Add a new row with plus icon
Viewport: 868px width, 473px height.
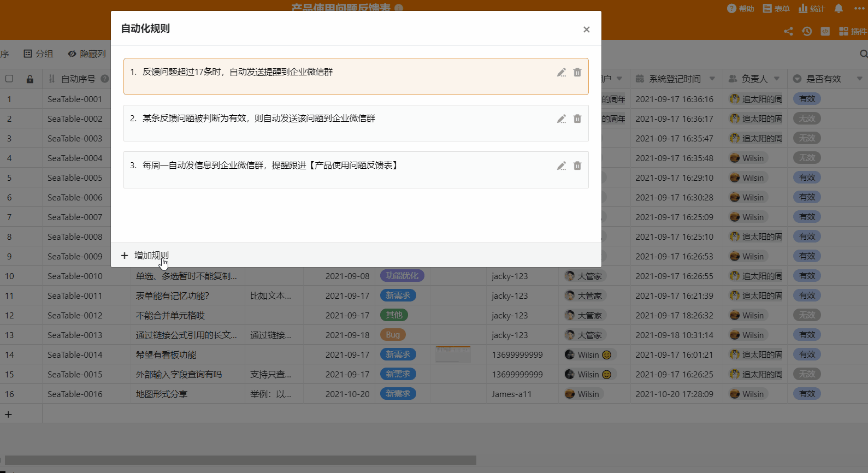coord(8,415)
